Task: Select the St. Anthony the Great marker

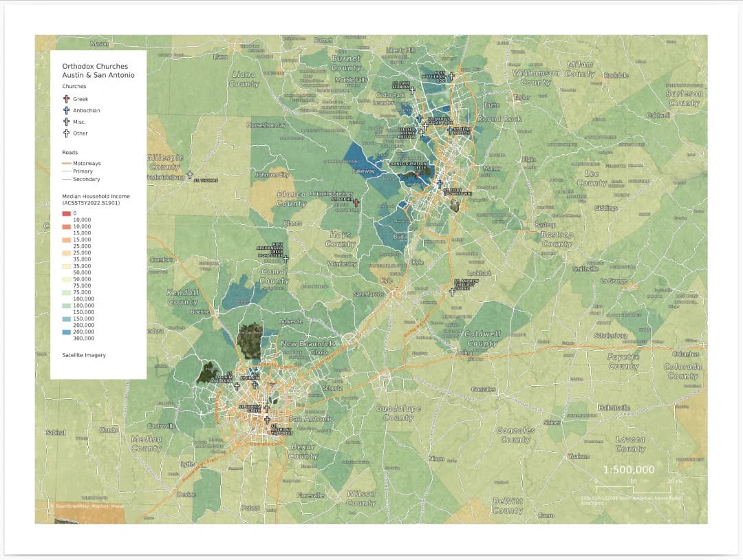Action: (267, 420)
